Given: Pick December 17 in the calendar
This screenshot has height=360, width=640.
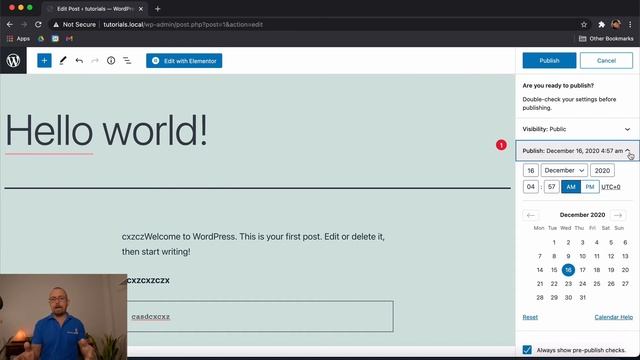Looking at the screenshot, I should (582, 270).
